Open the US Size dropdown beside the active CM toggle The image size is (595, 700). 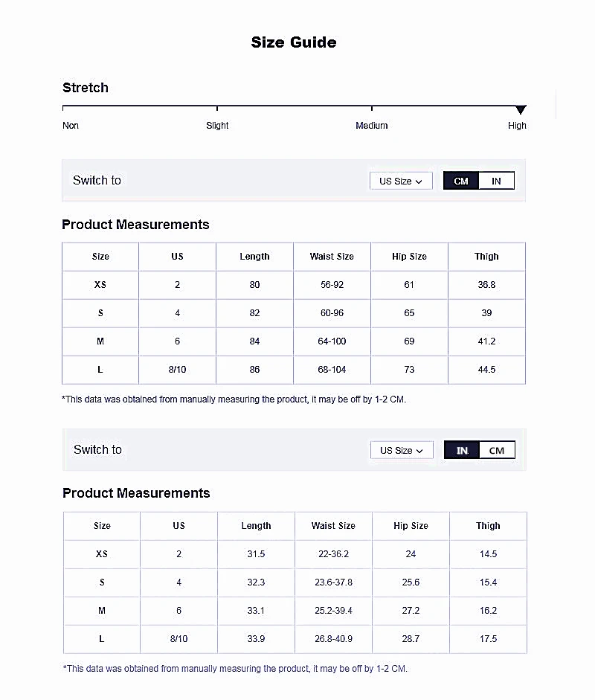click(401, 181)
